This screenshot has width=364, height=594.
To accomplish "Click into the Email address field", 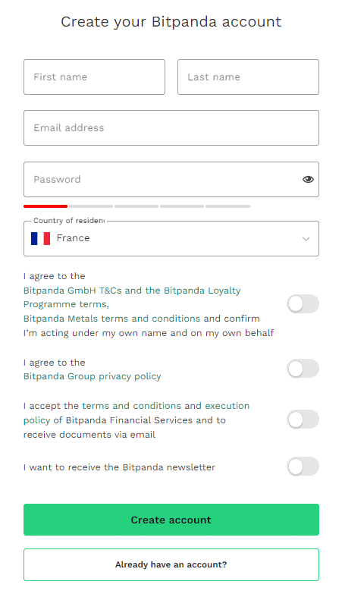I will click(x=171, y=127).
